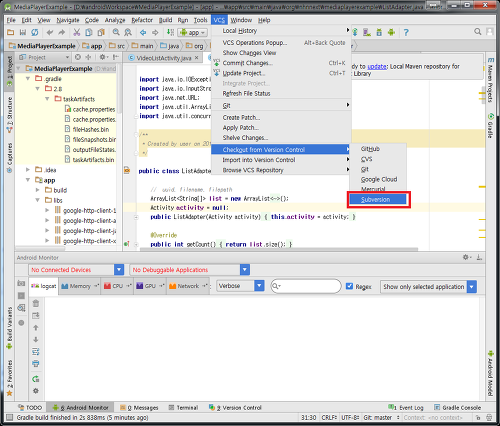
Task: Click the Open folder toolbar icon
Action: pos(11,32)
